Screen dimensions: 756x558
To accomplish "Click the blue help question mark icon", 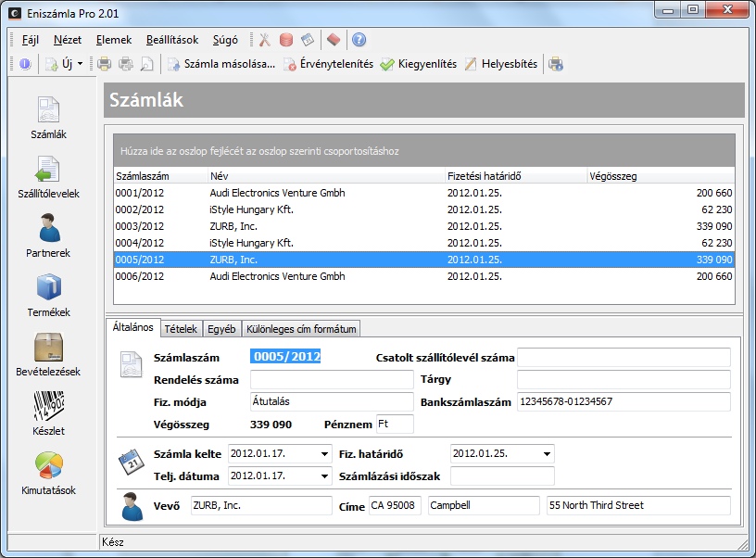I will tap(359, 40).
